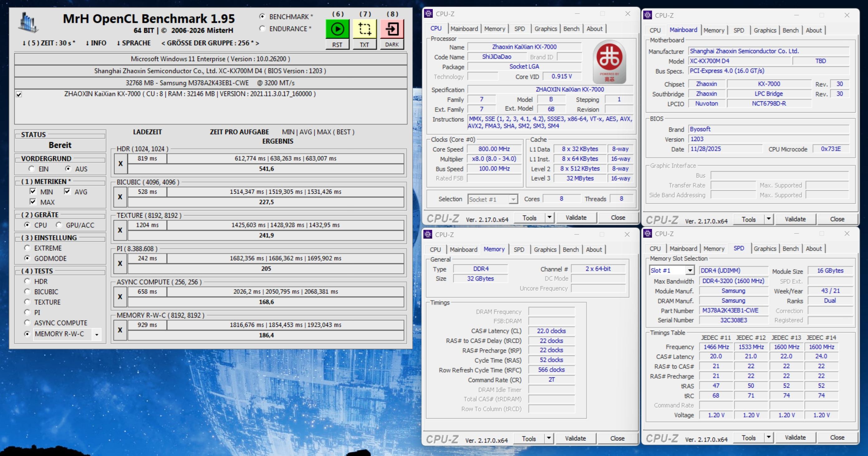Image resolution: width=868 pixels, height=456 pixels.
Task: Select the BENCHMARK mode radio button
Action: [262, 17]
